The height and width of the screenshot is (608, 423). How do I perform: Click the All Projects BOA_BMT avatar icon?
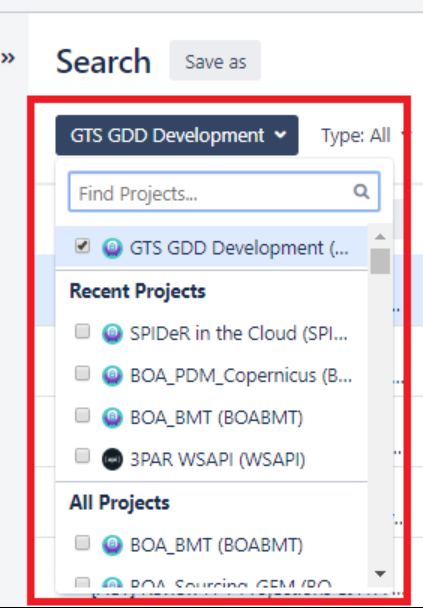[112, 545]
